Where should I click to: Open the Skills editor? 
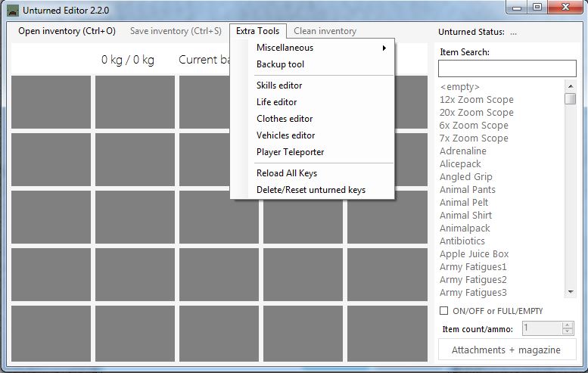[x=313, y=85]
